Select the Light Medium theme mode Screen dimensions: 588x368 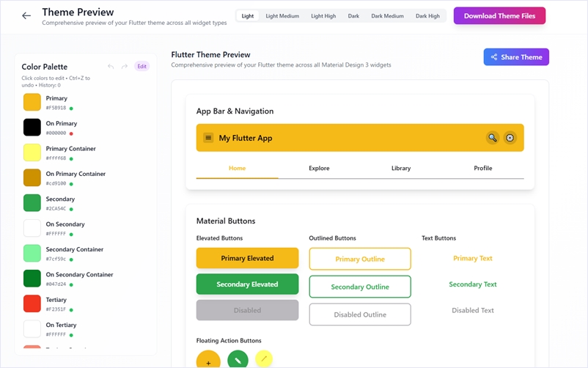[282, 16]
